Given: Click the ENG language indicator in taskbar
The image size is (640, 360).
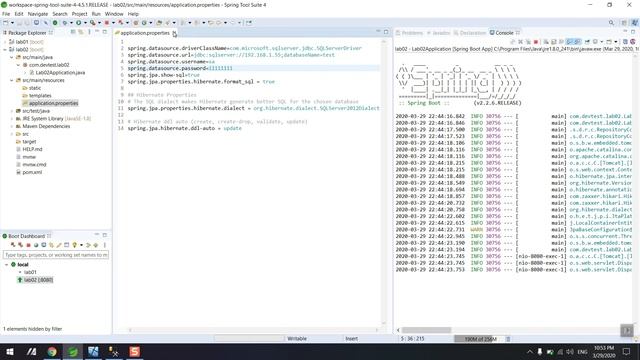Looking at the screenshot, I should [x=582, y=351].
